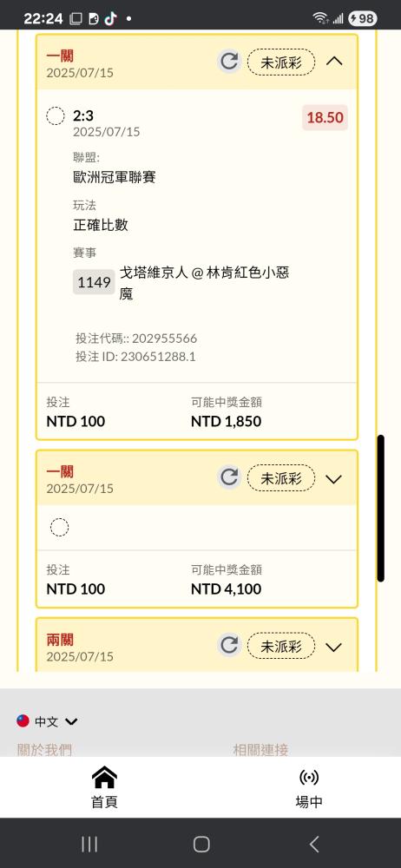Collapse the first 一關 bet card
The image size is (401, 868).
click(x=334, y=62)
